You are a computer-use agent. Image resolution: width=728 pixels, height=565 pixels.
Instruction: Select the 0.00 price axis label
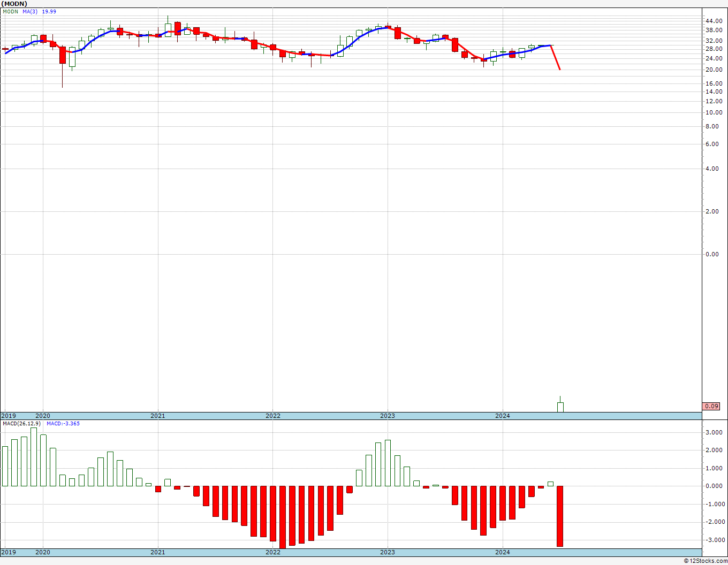point(712,254)
